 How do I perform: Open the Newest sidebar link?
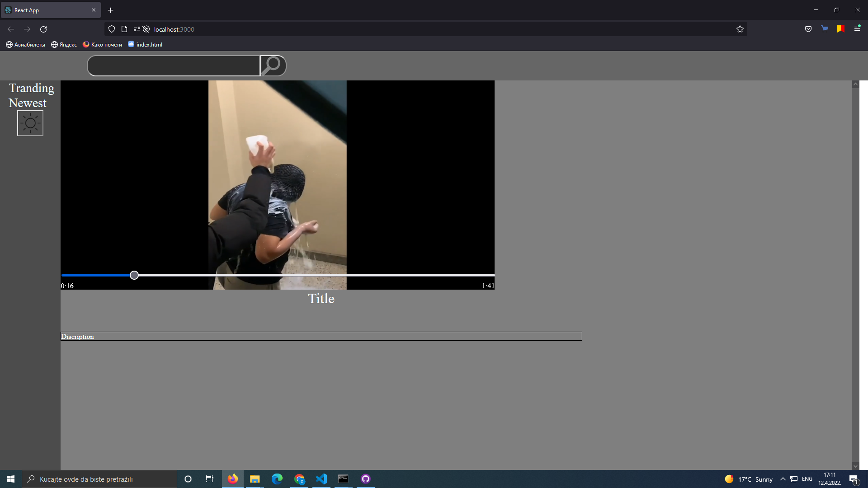point(28,103)
